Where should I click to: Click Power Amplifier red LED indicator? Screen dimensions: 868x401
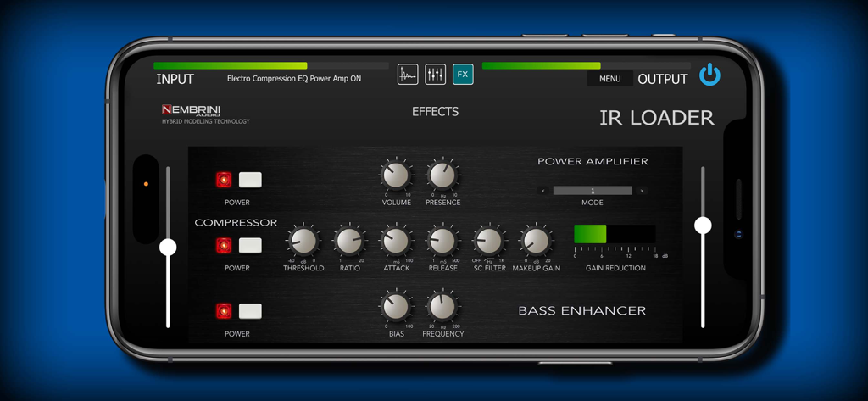pos(224,180)
